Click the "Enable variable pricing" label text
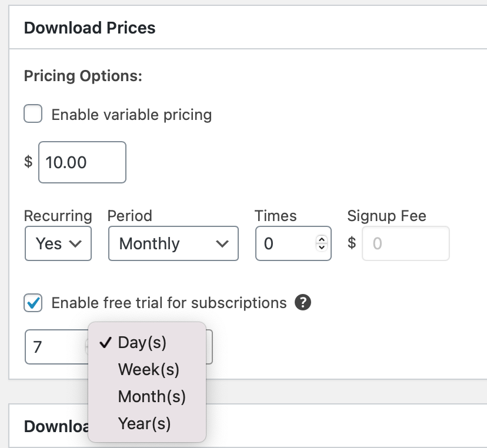Screen dimensions: 487x448 point(132,115)
